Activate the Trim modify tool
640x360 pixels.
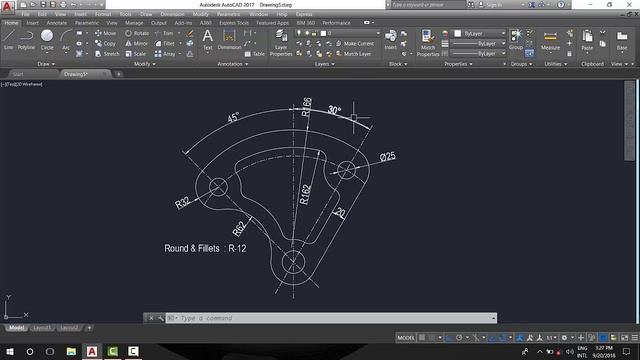[x=164, y=33]
